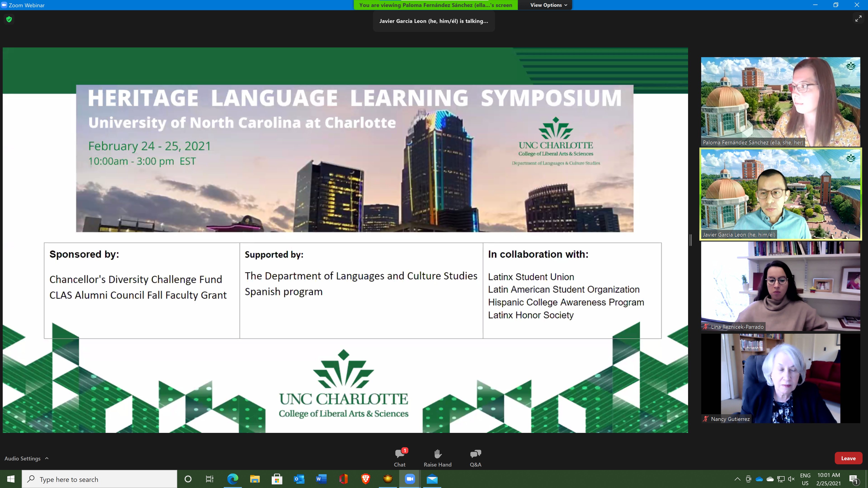Expand the Audio Settings chevron

tap(47, 458)
